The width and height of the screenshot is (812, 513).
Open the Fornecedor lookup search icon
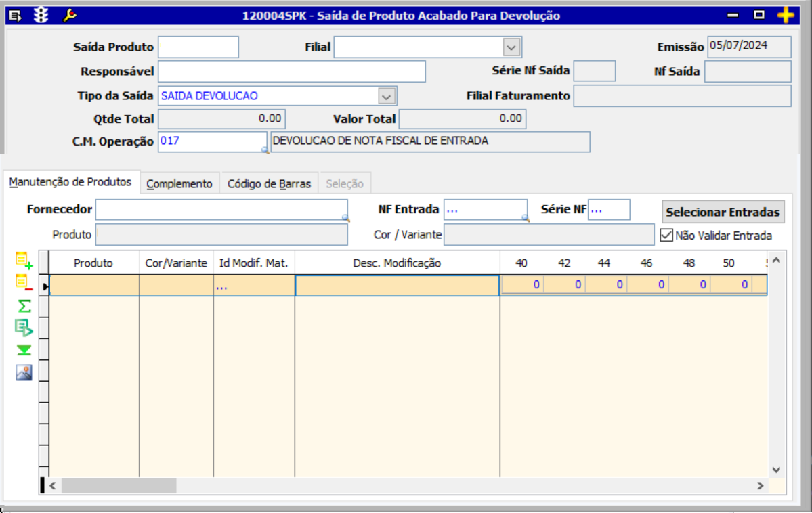pyautogui.click(x=345, y=218)
